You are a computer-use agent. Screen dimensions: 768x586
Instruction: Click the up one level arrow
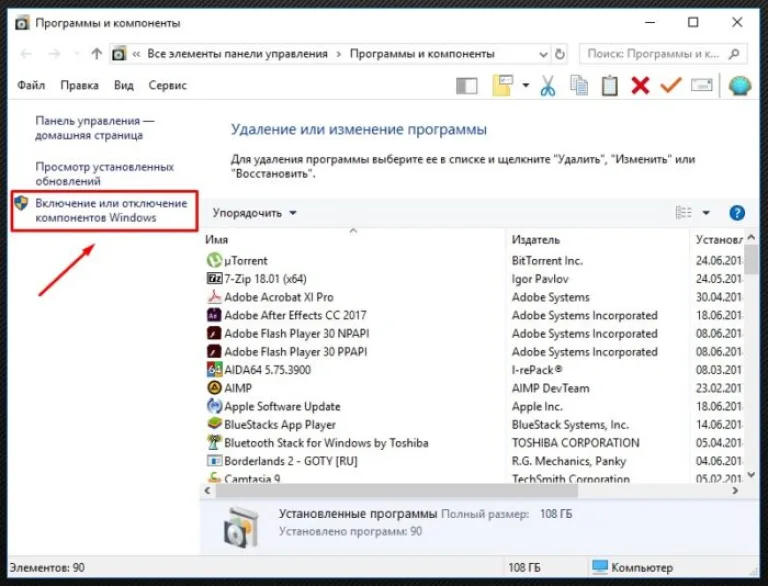[96, 54]
